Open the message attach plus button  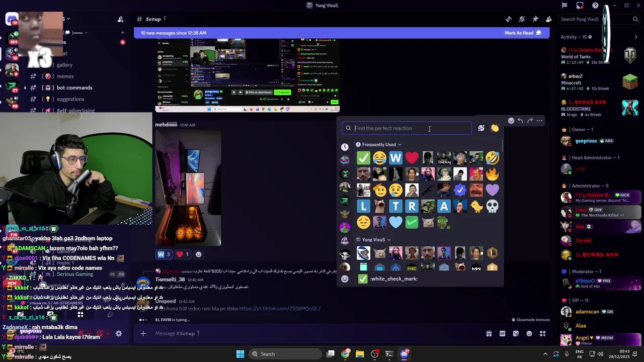[143, 333]
